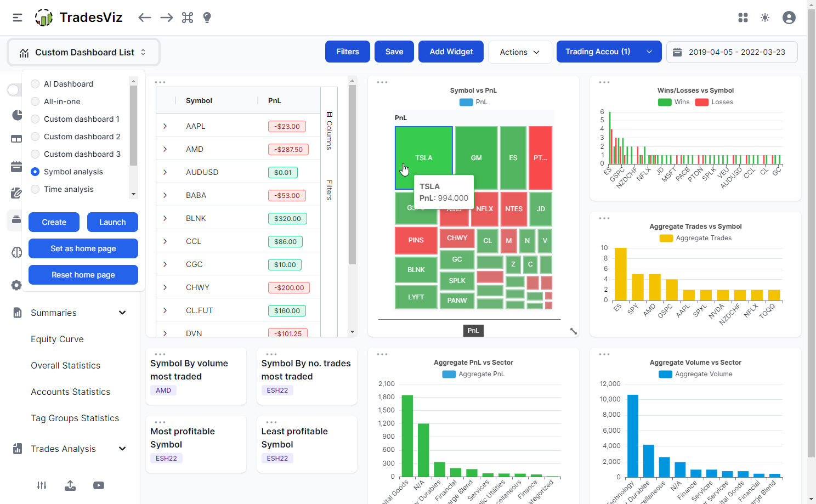Open the date range picker field
Image resolution: width=816 pixels, height=504 pixels.
[x=732, y=52]
